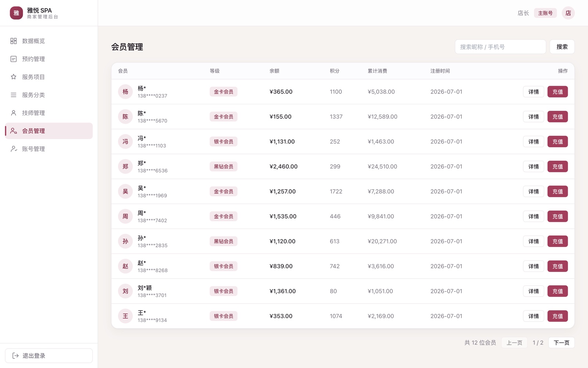Click 充值 in the 赵* row

557,266
